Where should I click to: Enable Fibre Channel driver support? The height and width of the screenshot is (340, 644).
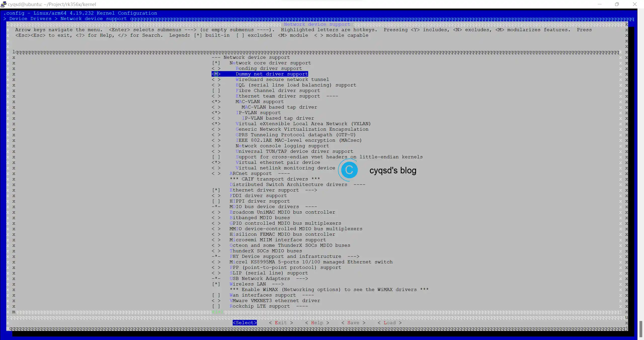point(216,91)
